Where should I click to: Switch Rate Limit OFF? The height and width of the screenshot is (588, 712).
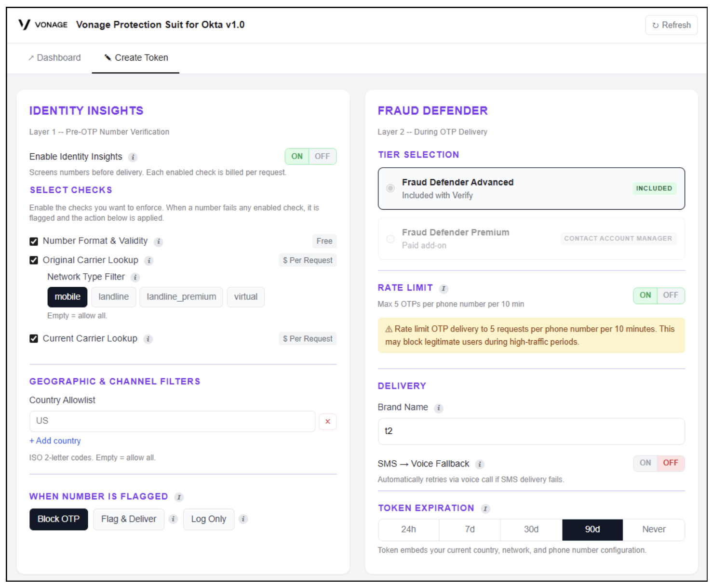point(671,295)
